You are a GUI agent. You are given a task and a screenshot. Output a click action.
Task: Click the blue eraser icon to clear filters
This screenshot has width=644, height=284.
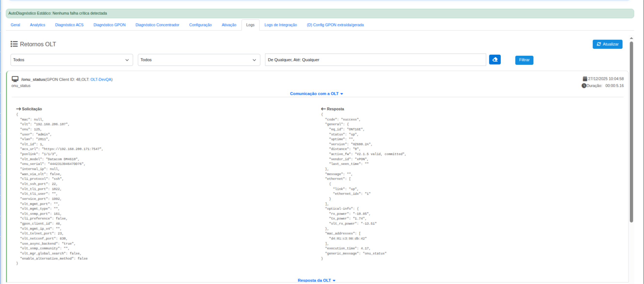click(x=495, y=59)
